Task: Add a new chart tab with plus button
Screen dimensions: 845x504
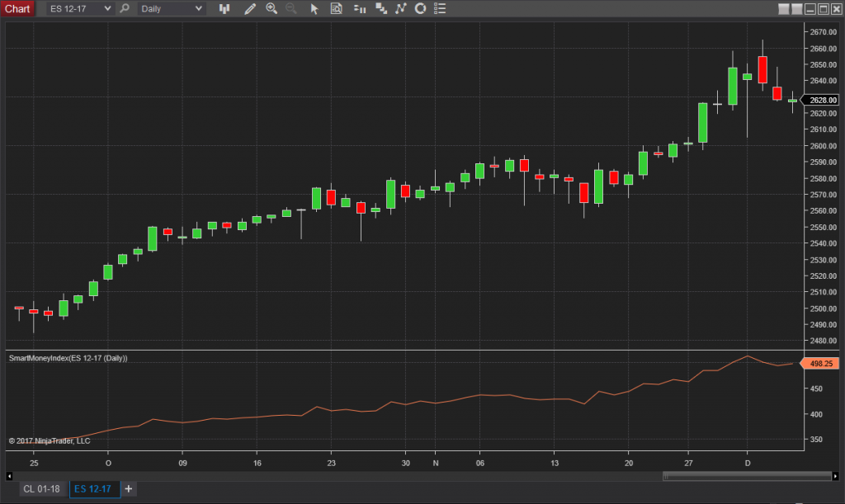Action: pyautogui.click(x=129, y=488)
